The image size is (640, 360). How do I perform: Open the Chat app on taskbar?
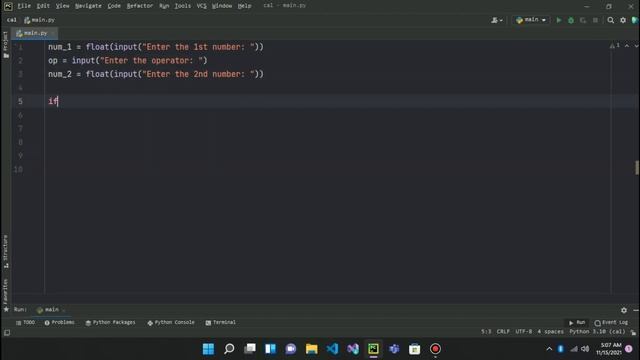coord(291,349)
